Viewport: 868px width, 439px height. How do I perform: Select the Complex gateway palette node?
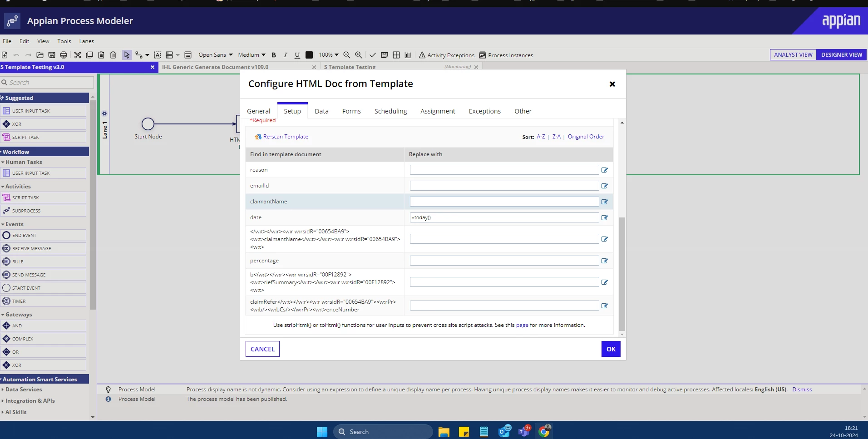coord(44,339)
